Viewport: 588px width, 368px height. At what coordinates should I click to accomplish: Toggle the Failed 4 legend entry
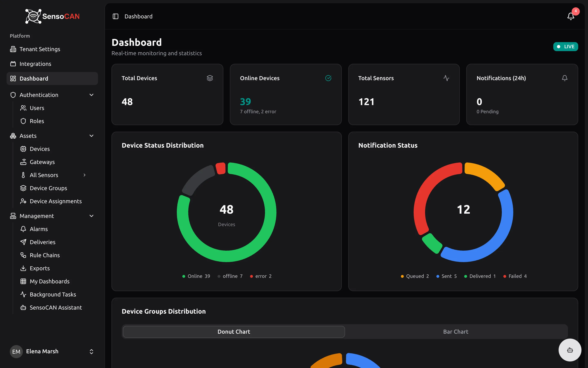(x=515, y=276)
